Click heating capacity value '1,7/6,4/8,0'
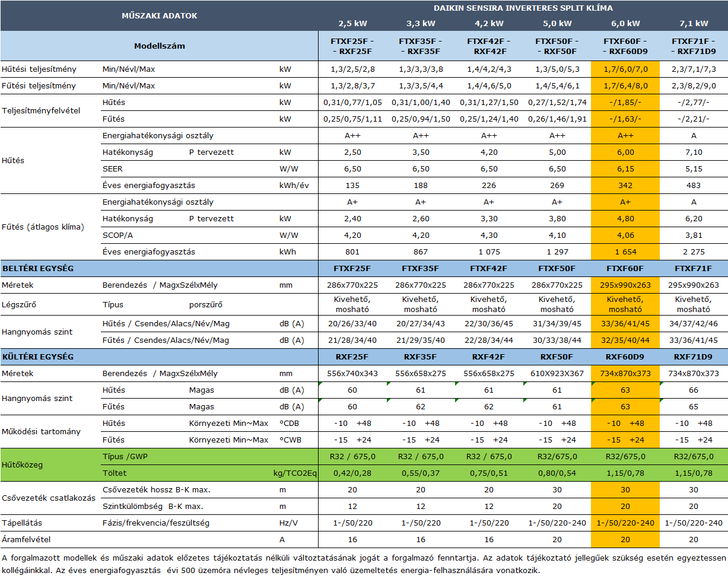This screenshot has height=576, width=728. coord(625,85)
